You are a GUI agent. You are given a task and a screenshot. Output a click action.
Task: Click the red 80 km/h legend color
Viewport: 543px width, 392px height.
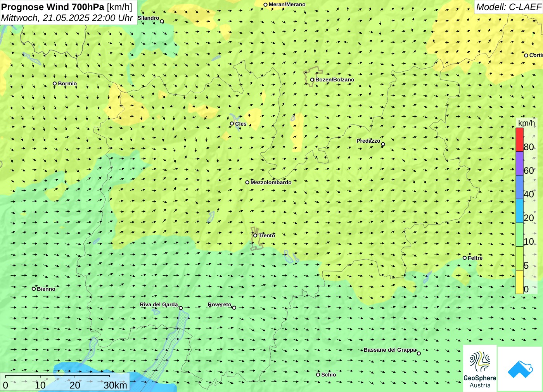click(519, 140)
